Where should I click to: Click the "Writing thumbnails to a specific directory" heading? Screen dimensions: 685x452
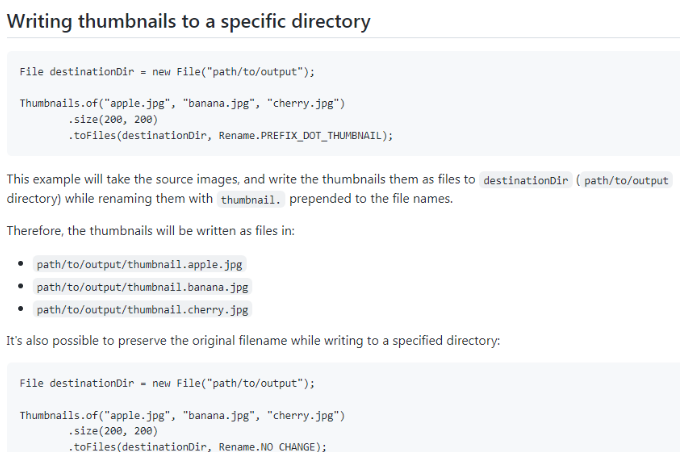188,21
